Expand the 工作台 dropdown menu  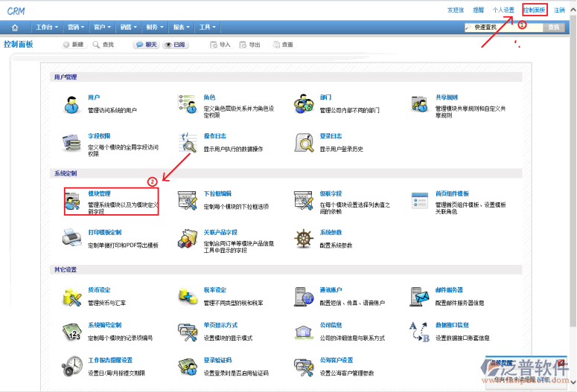coord(47,28)
